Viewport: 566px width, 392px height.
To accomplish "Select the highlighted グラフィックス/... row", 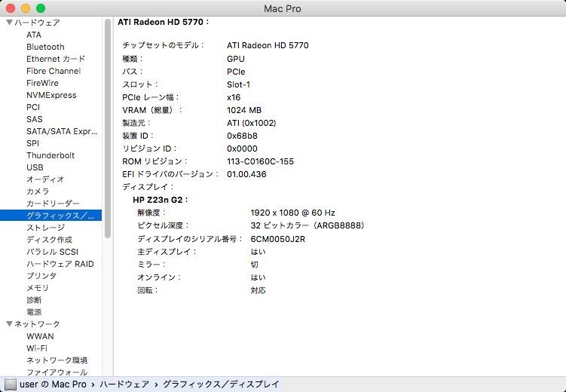I will (50, 216).
